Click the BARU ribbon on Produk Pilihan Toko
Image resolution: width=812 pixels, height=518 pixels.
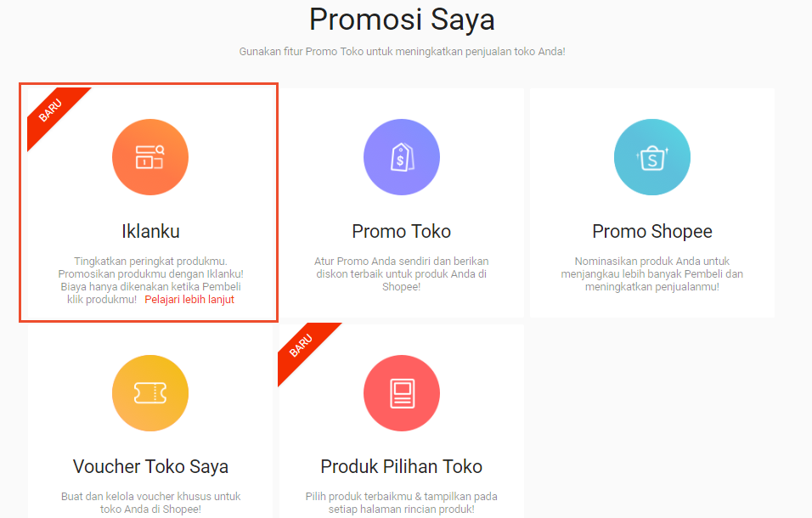tap(302, 346)
